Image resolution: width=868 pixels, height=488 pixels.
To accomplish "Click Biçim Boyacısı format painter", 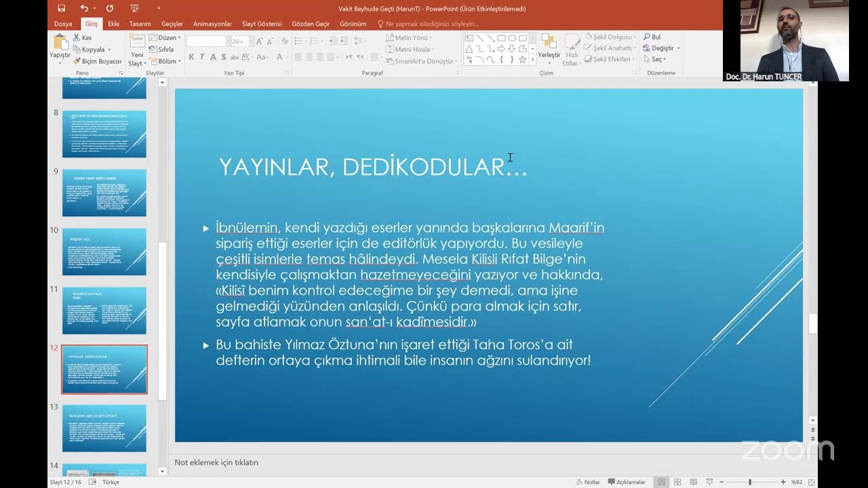I will pyautogui.click(x=97, y=61).
